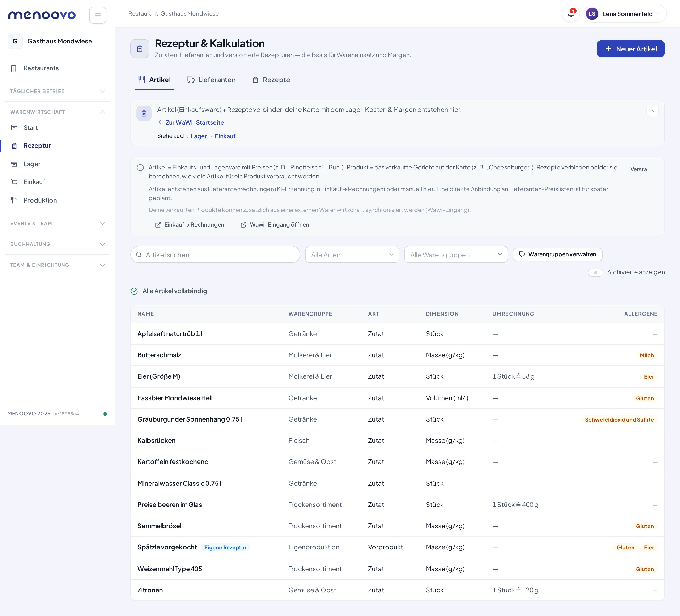The width and height of the screenshot is (680, 616).
Task: Toggle Archivierte anzeigen switch
Action: coord(595,272)
